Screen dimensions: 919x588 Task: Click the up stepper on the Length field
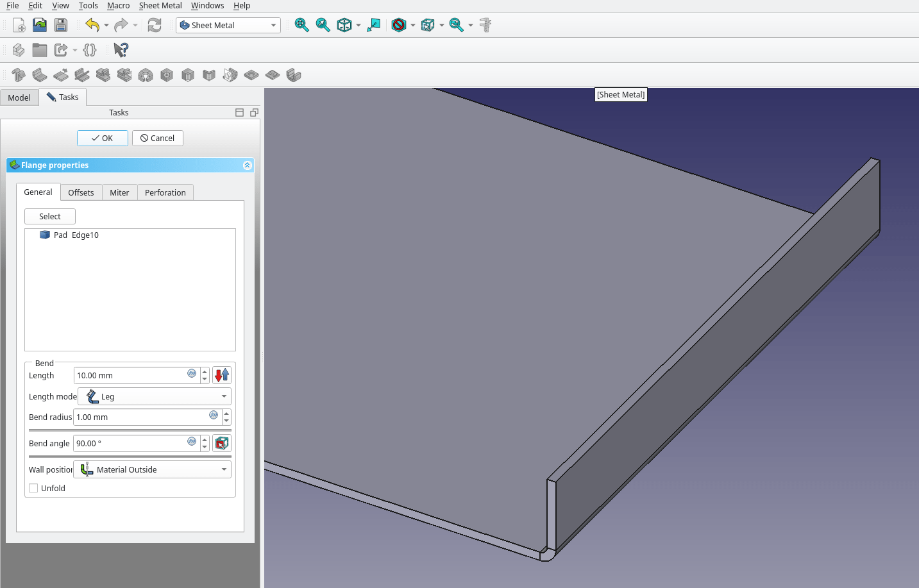click(x=204, y=372)
